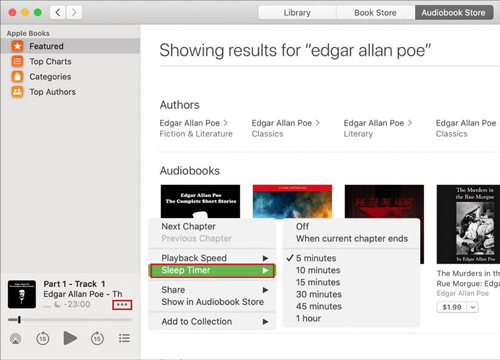500x360 pixels.
Task: Open Edgar Allan Poe Fiction & Literature author
Action: pyautogui.click(x=196, y=128)
